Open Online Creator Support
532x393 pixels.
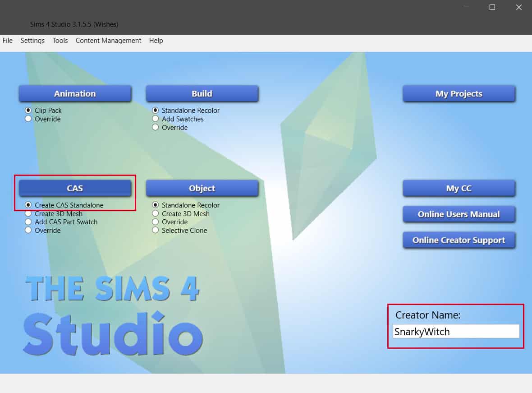[x=459, y=240]
